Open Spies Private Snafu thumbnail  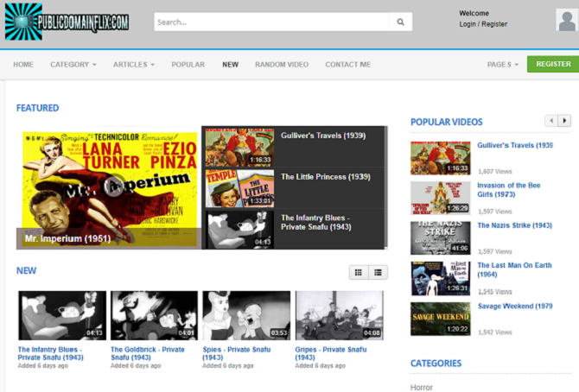click(246, 315)
